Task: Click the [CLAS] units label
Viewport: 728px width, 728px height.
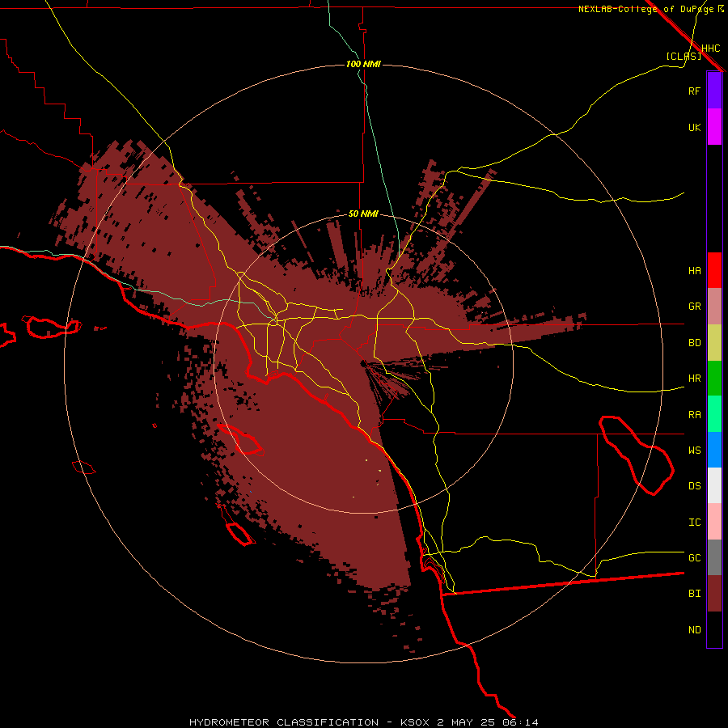Action: coord(684,56)
